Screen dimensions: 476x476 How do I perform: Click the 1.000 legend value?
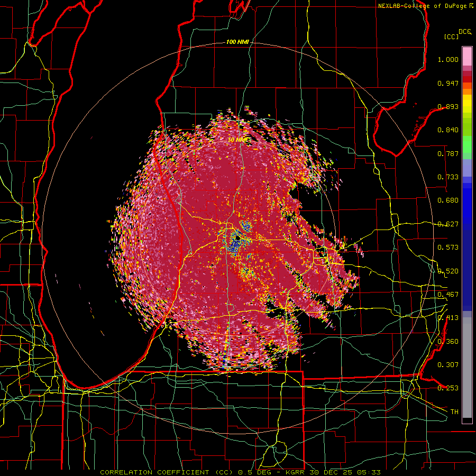pyautogui.click(x=448, y=59)
